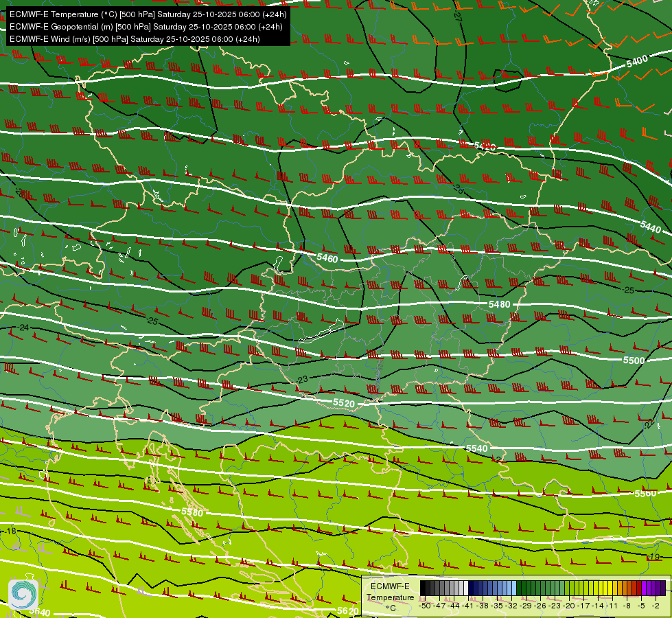
Task: Pick the dark red legend swatch before purple
Action: point(639,588)
